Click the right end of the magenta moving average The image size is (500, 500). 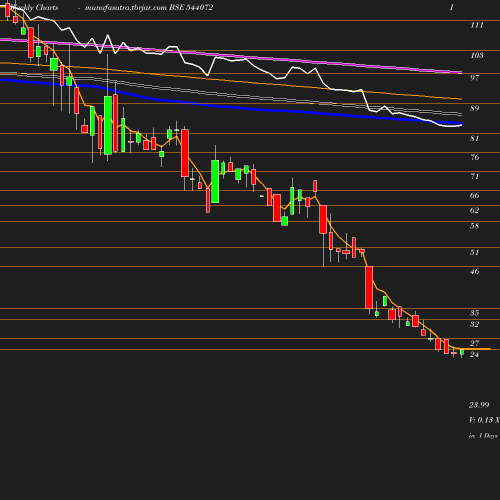(461, 72)
